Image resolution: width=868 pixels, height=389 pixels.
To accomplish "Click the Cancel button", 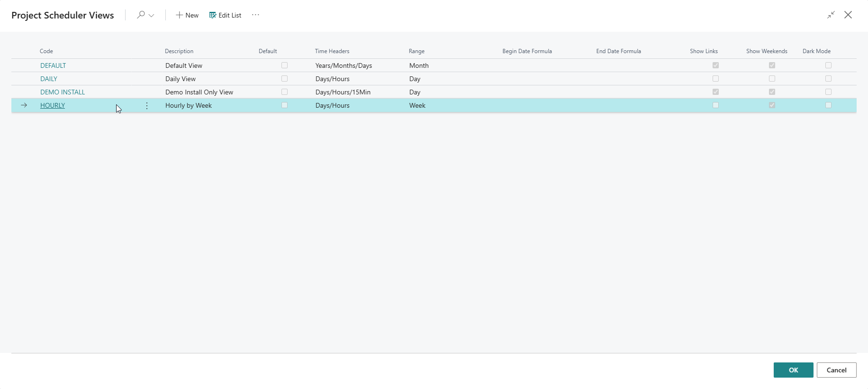I will point(836,370).
